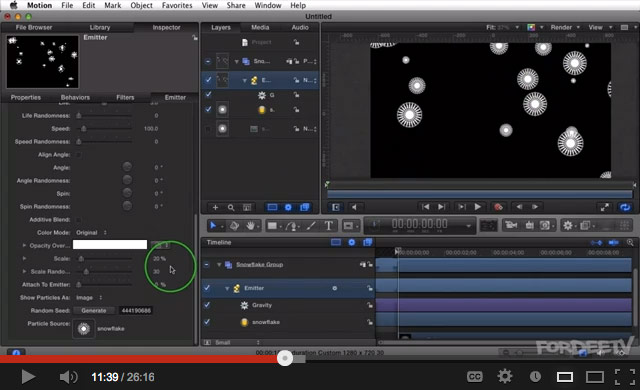Toggle Emitter checkbox in Timeline
The width and height of the screenshot is (640, 390).
[x=207, y=288]
